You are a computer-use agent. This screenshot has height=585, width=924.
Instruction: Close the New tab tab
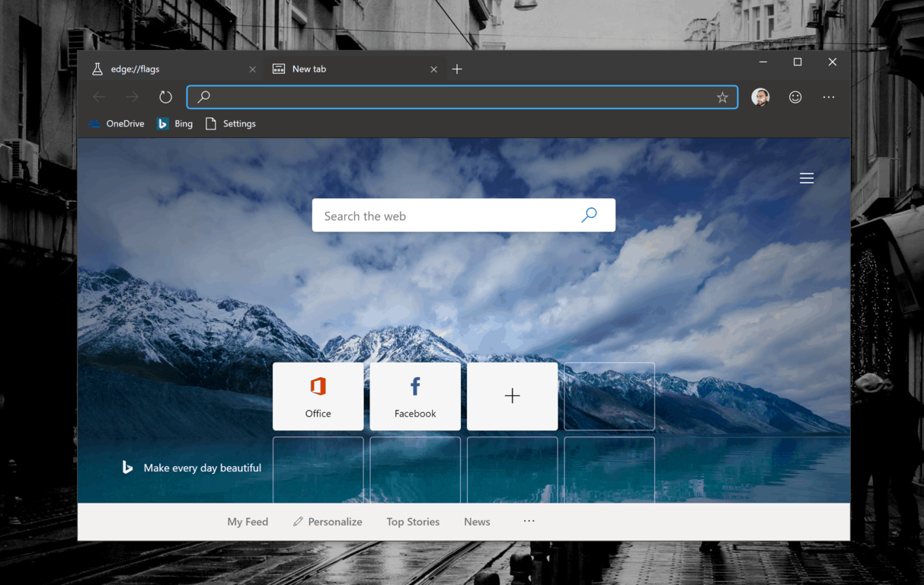click(433, 69)
